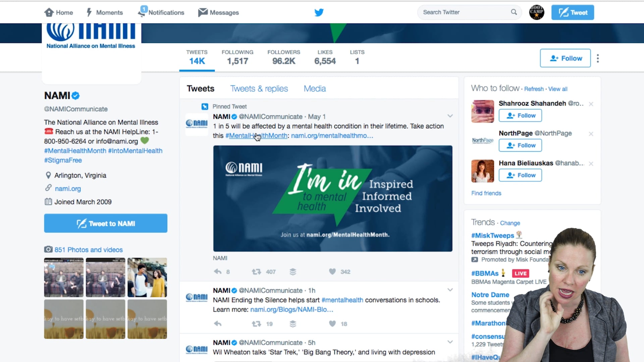Image resolution: width=644 pixels, height=362 pixels.
Task: Open the profile more options dots
Action: tap(598, 58)
